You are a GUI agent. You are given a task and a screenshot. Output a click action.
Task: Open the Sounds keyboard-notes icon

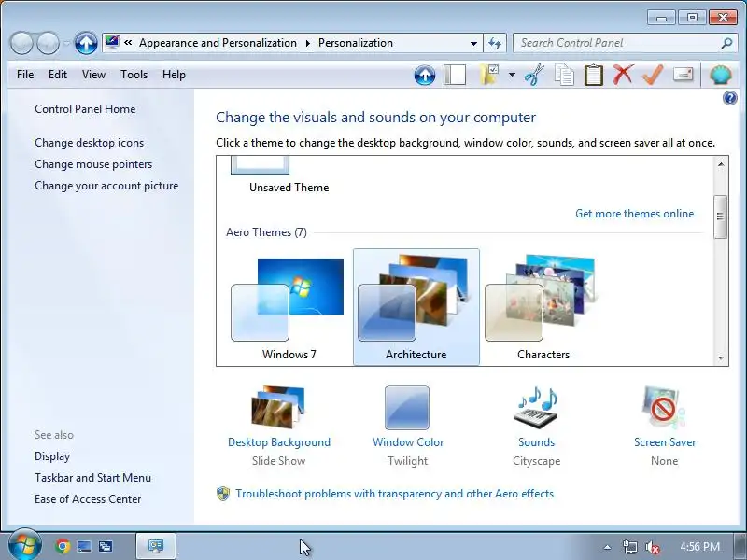[536, 408]
